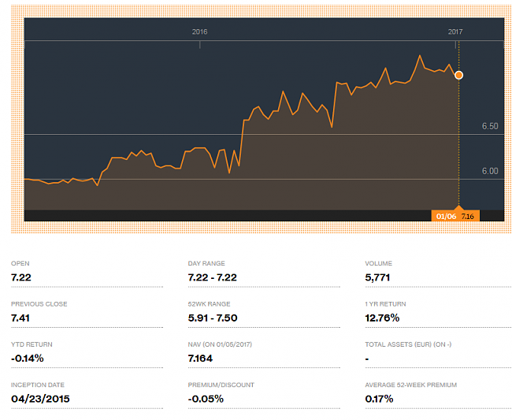Select the Previous Close value 7.41

point(20,318)
